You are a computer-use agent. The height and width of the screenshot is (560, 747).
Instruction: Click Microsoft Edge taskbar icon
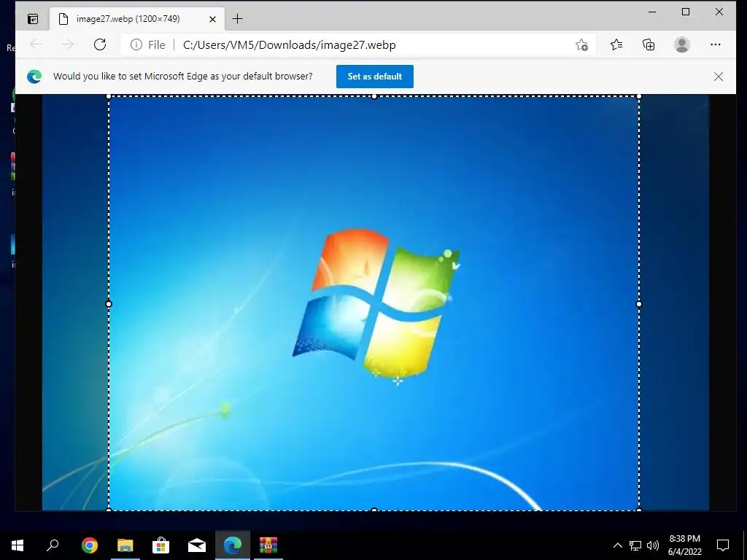click(x=233, y=545)
